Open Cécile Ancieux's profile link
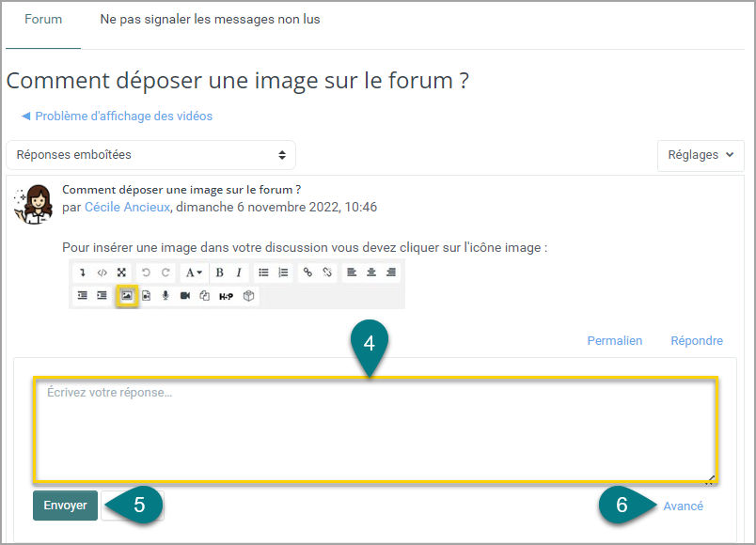The width and height of the screenshot is (756, 545). (127, 208)
